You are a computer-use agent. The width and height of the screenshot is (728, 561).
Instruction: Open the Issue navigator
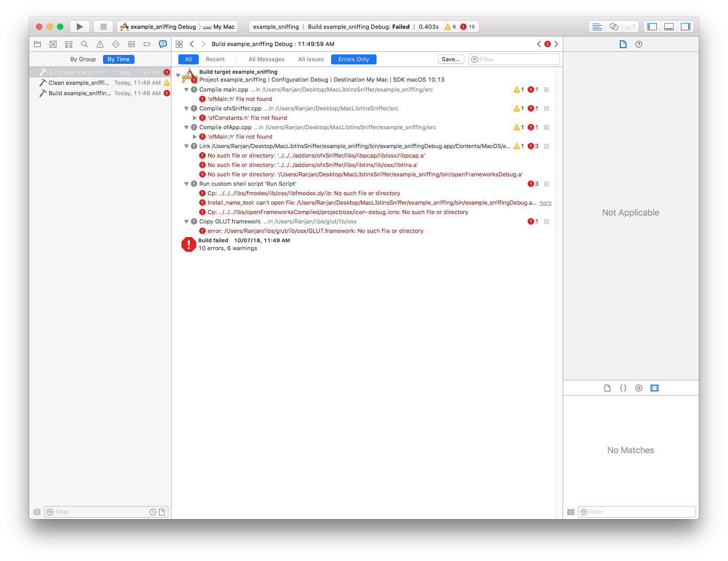(100, 44)
